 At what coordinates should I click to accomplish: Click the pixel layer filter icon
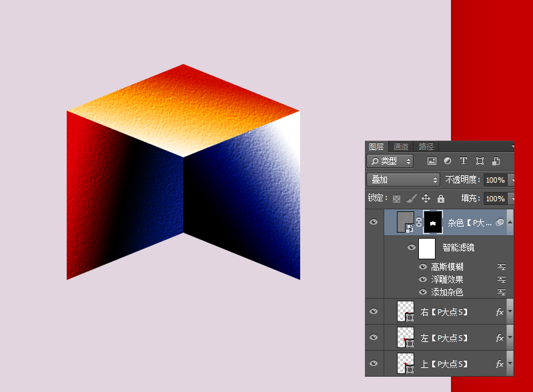(432, 161)
